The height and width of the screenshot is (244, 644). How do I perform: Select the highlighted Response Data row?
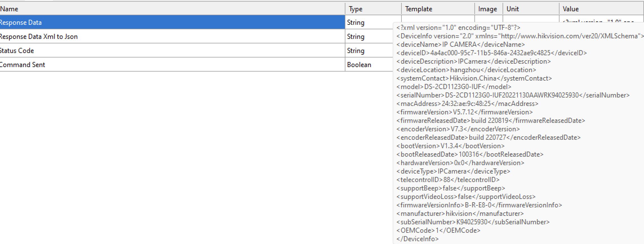(169, 23)
